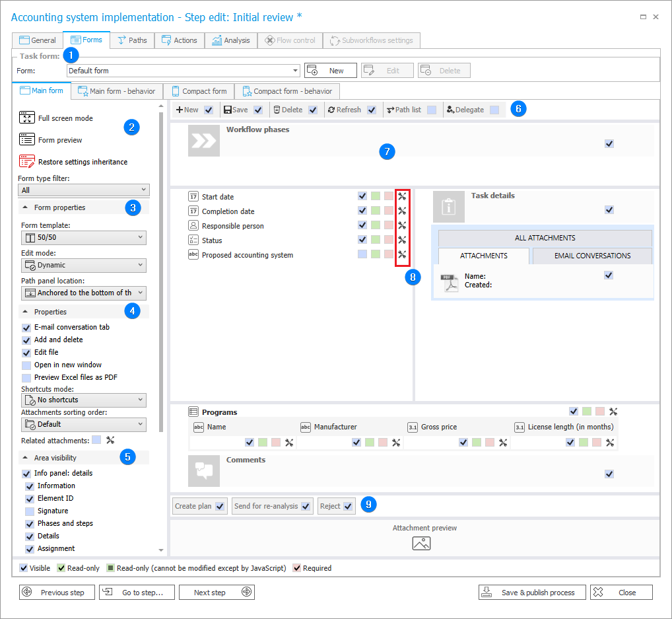Open tools settings for Completion date field
672x619 pixels.
[402, 211]
